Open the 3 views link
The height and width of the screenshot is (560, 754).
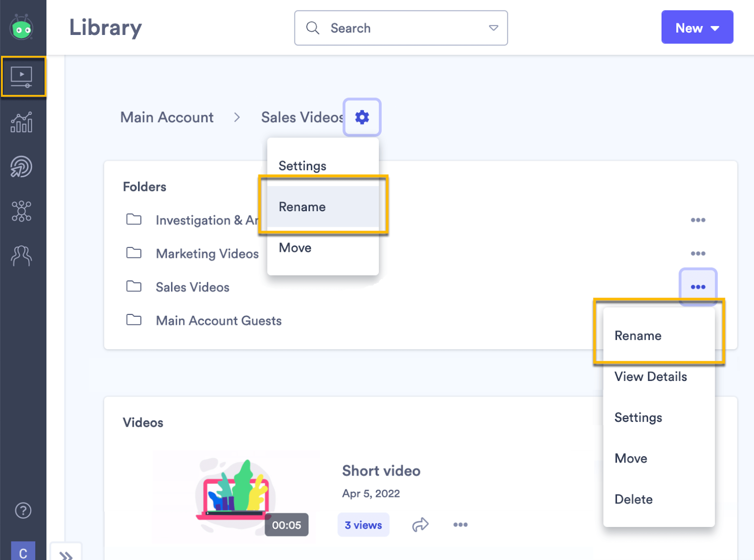(x=363, y=525)
